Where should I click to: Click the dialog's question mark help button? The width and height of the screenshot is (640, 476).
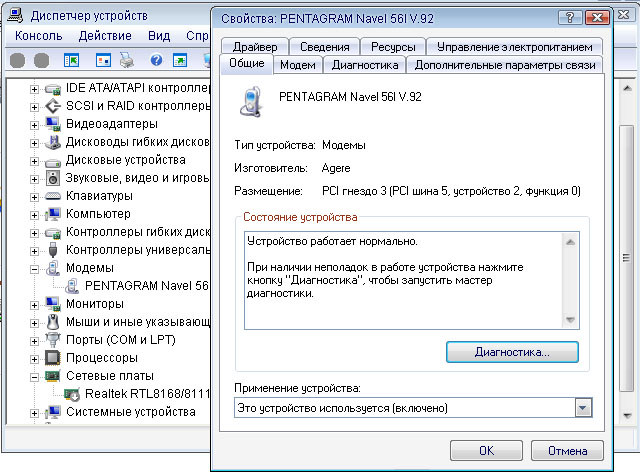570,18
